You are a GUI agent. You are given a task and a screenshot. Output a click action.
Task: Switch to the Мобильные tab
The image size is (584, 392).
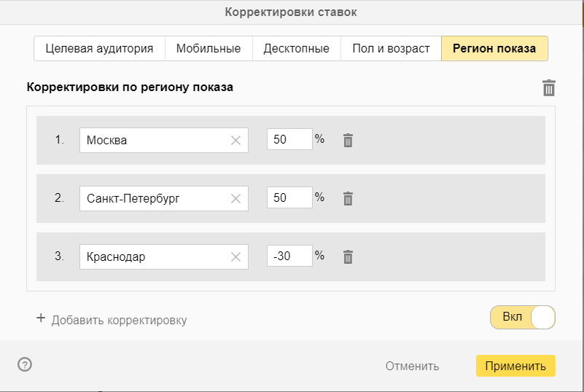tap(209, 48)
